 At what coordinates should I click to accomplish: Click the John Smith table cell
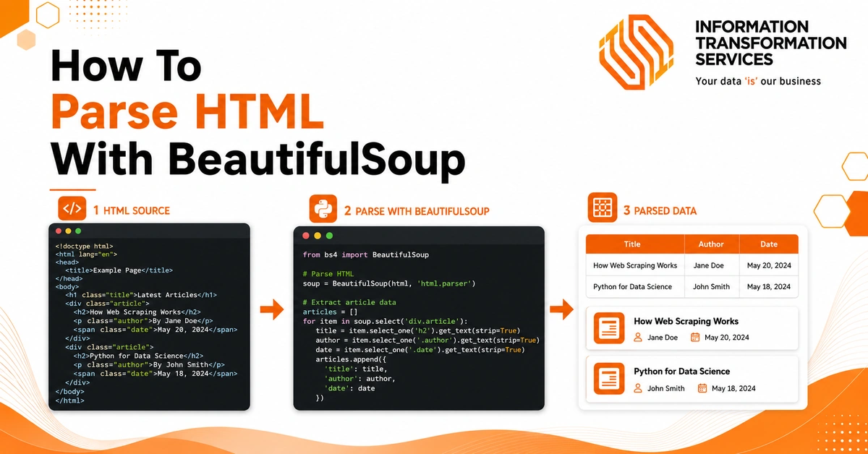pyautogui.click(x=712, y=286)
